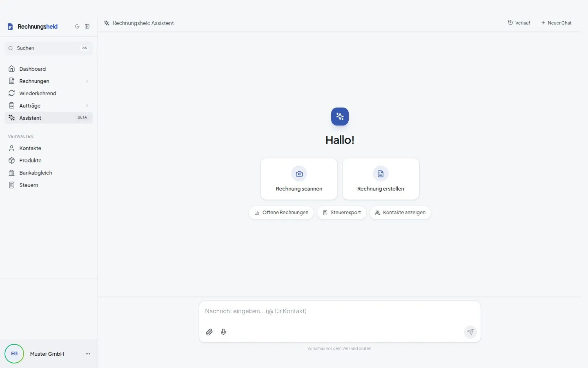Select the Steuerexport suggestion chip
This screenshot has width=588, height=368.
342,213
